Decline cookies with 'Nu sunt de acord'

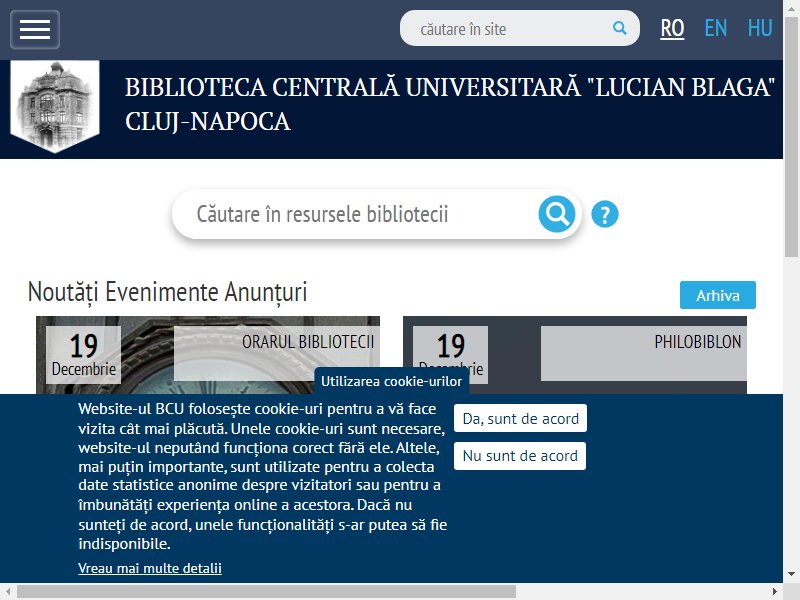click(520, 456)
